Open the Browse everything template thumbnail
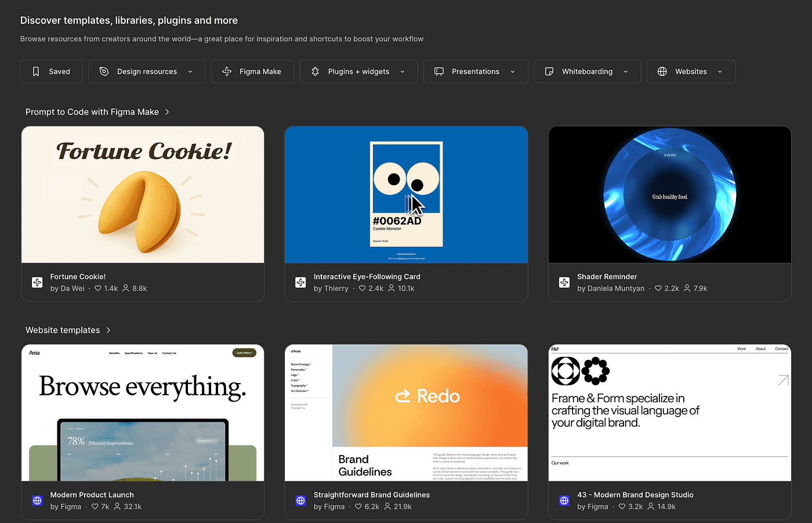812x523 pixels. 143,413
